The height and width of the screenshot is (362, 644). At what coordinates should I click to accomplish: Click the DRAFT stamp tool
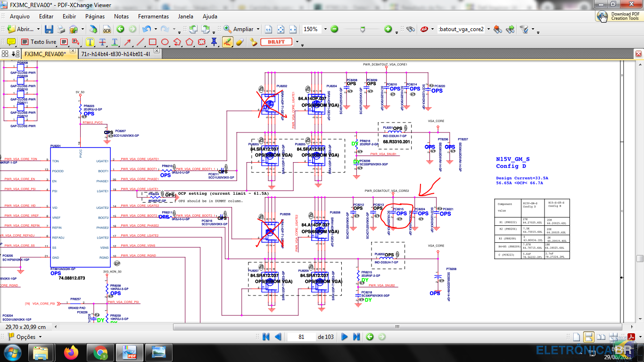tap(276, 42)
